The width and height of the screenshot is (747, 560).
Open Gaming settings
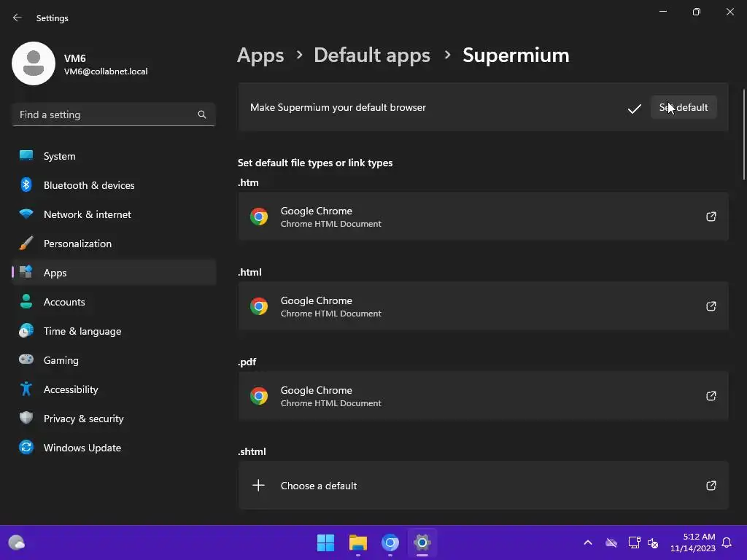coord(114,360)
